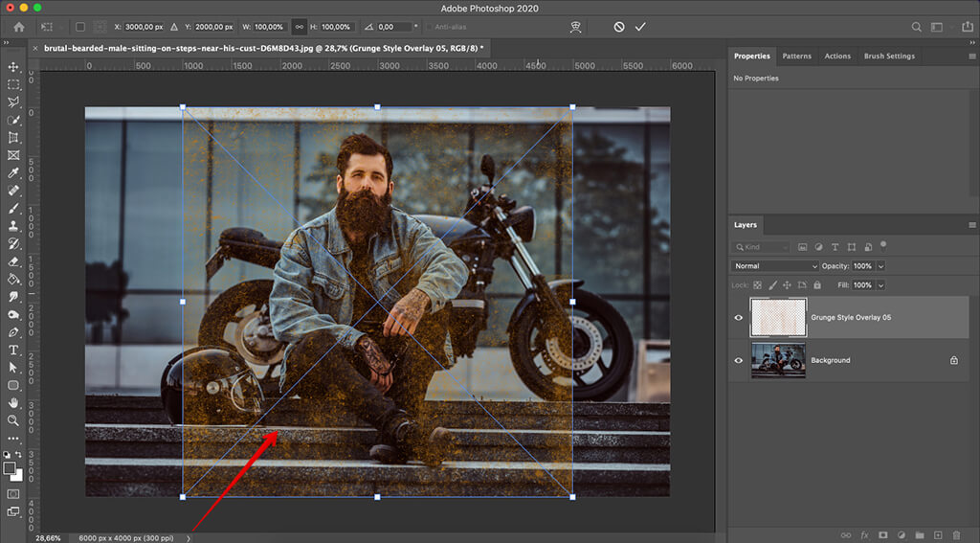This screenshot has width=980, height=543.
Task: Toggle the layer filter switch
Action: [883, 246]
